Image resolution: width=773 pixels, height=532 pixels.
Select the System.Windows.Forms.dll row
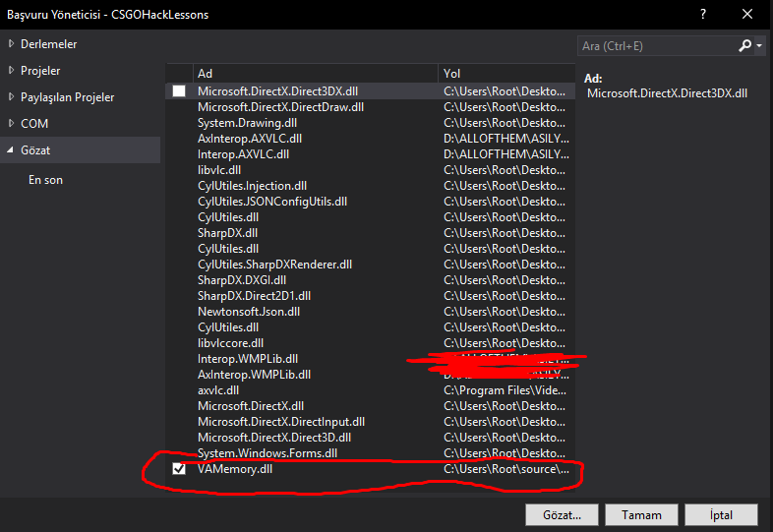click(370, 453)
